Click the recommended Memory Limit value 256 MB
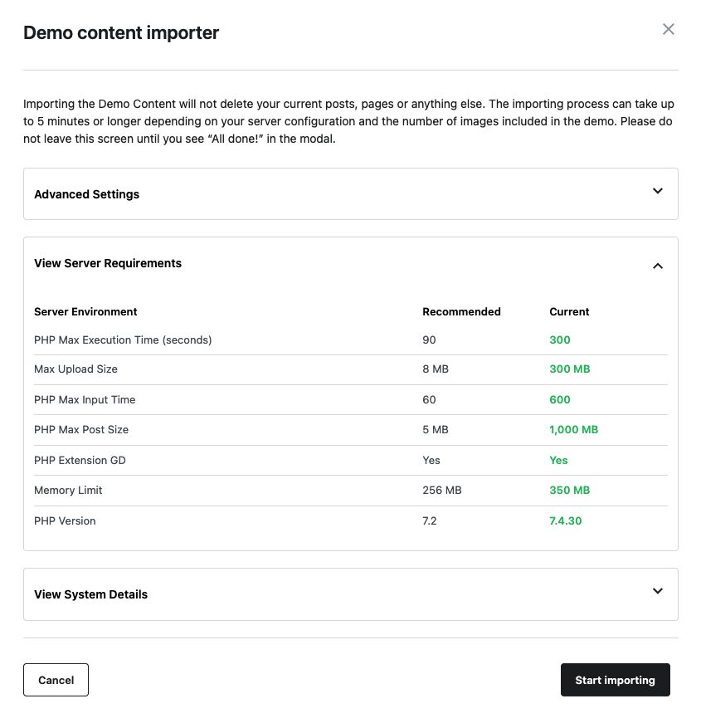Viewport: 701px width, 728px height. click(x=441, y=491)
